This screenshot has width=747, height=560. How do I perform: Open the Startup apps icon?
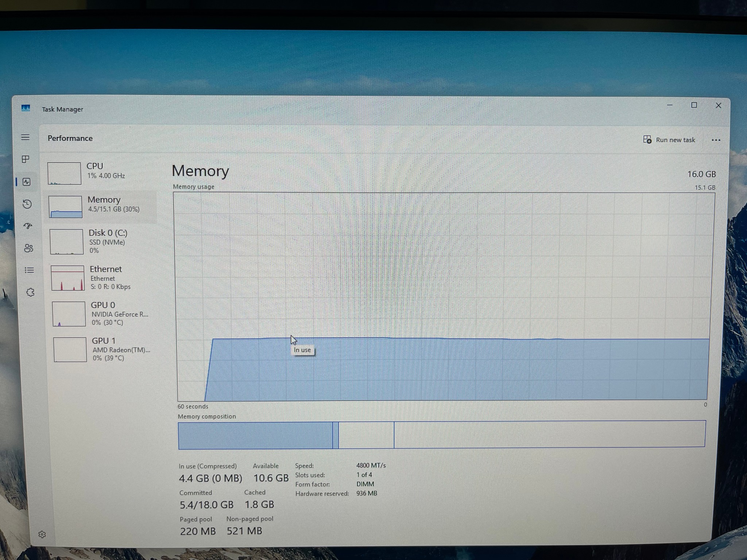pyautogui.click(x=28, y=226)
